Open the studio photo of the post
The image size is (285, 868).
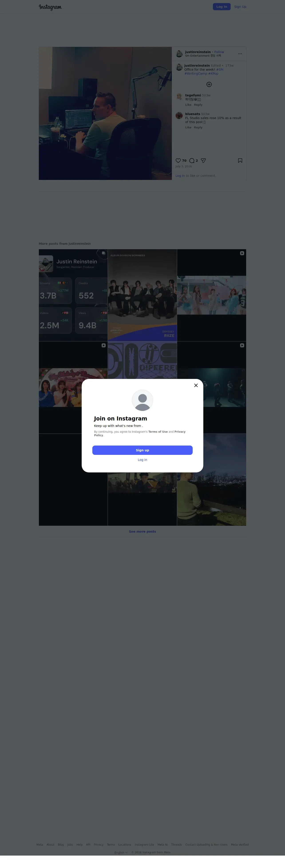tap(105, 113)
